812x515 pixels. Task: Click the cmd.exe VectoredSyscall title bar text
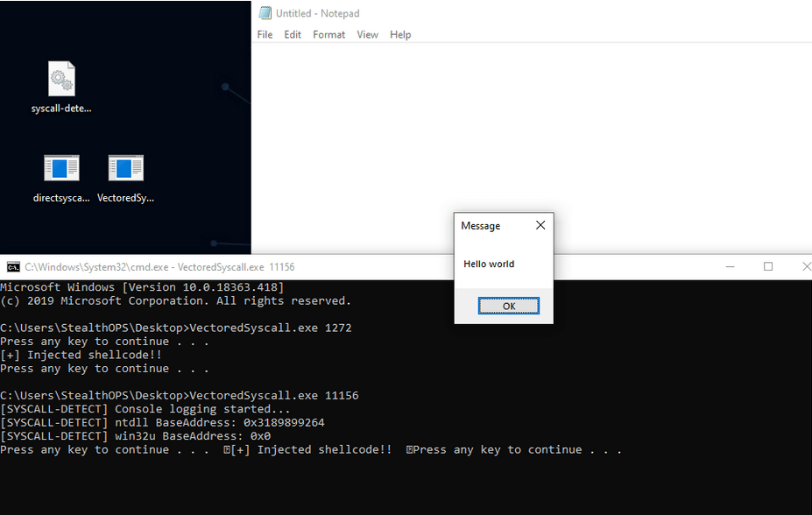point(159,267)
